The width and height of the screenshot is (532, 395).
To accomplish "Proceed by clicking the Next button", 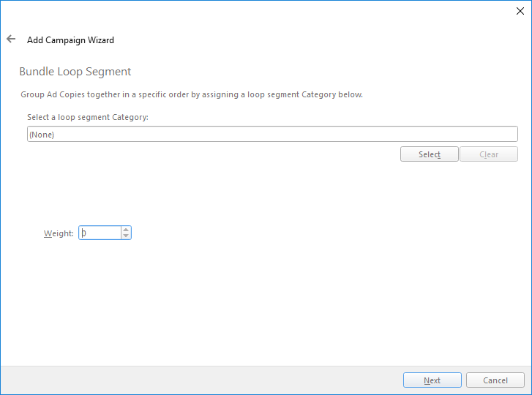I will coord(432,380).
